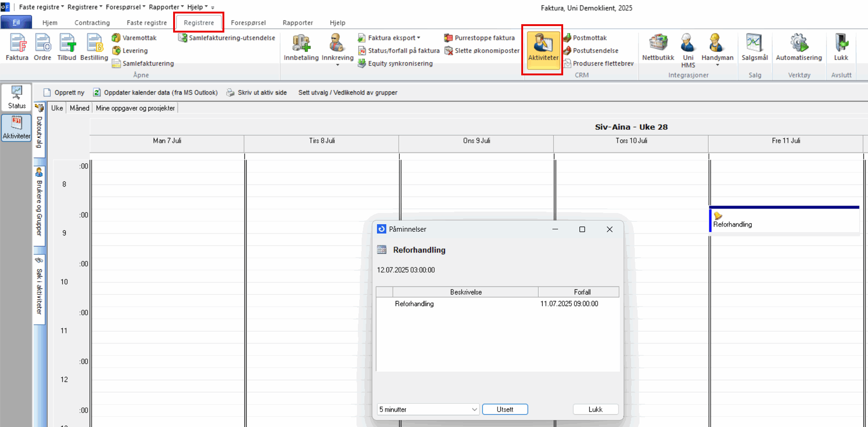Click Opprett ny in the toolbar
The height and width of the screenshot is (427, 868).
[64, 93]
